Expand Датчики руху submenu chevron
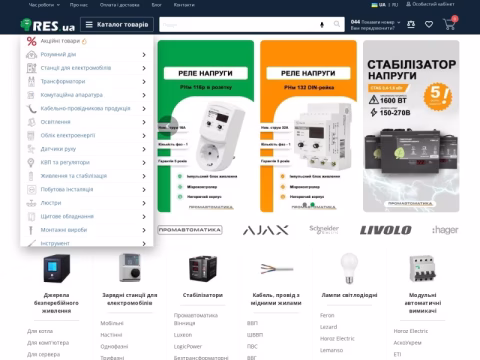Image resolution: width=480 pixels, height=360 pixels. [x=144, y=149]
